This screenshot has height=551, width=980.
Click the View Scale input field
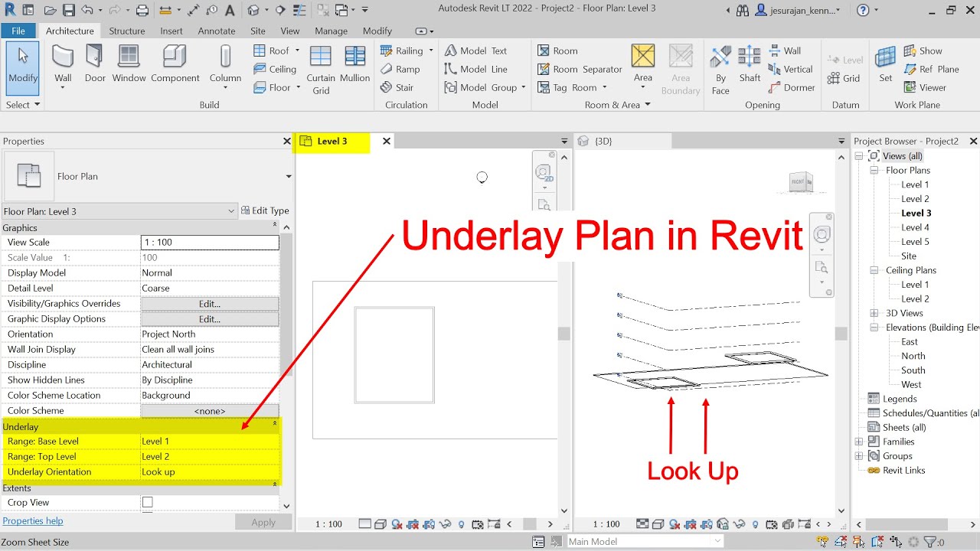pyautogui.click(x=210, y=243)
